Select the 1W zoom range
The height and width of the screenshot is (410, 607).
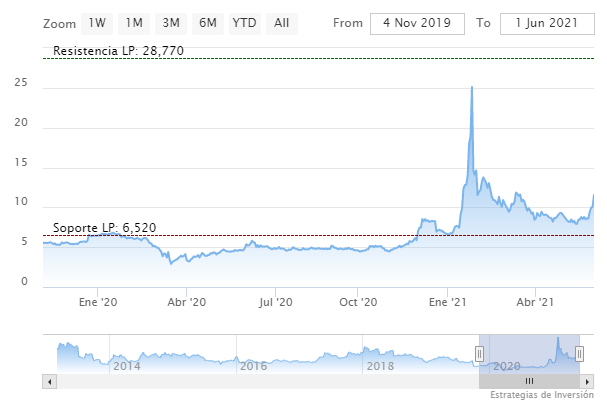[x=98, y=22]
